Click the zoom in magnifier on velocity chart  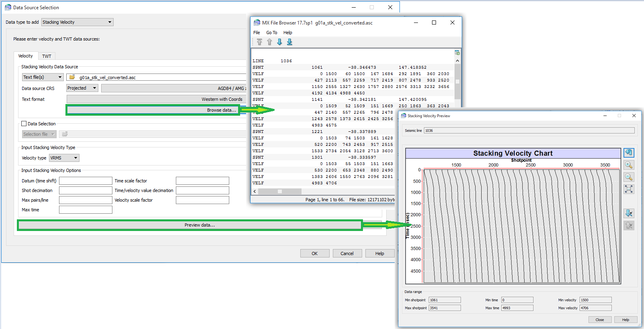(x=629, y=165)
